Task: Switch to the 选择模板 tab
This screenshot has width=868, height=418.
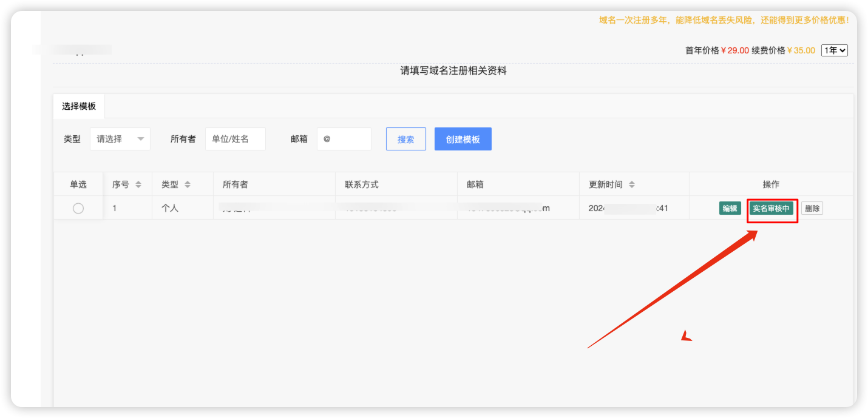Action: [79, 106]
